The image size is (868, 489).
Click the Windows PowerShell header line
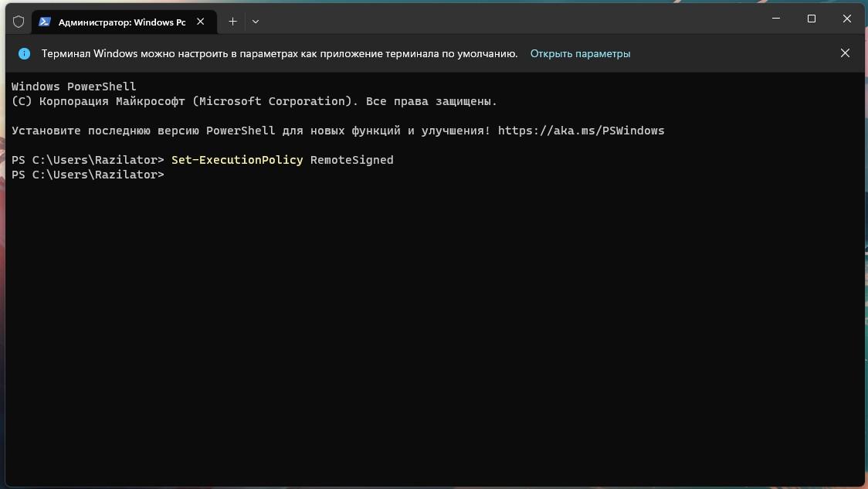tap(73, 87)
